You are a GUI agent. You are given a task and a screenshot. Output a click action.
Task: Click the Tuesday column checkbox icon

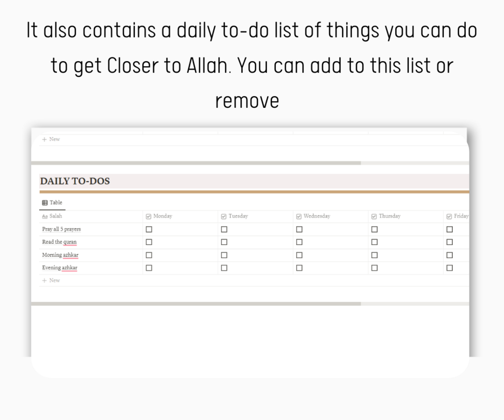click(224, 217)
